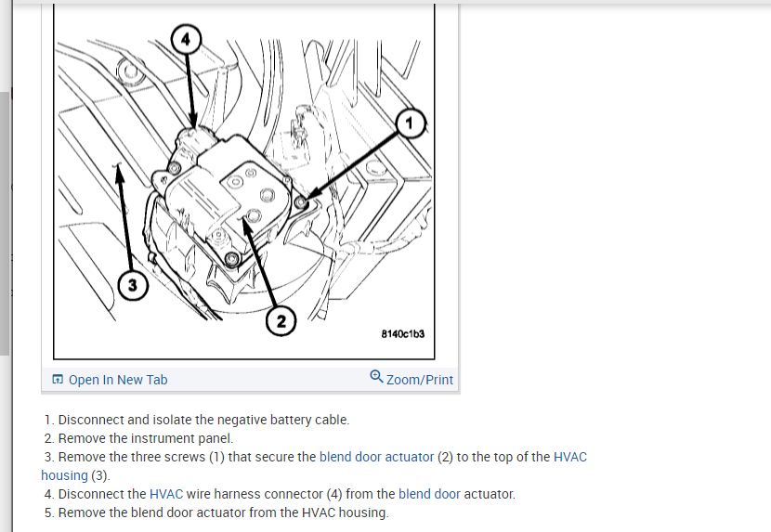The image size is (771, 532).
Task: Follow the 'HVAC' link in step 4
Action: (x=166, y=494)
